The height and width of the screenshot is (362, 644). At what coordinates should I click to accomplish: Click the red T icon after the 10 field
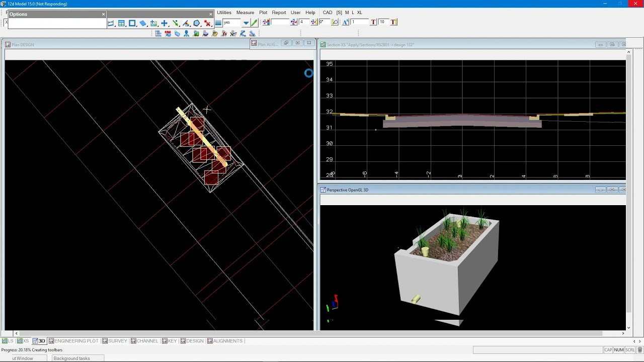click(393, 22)
